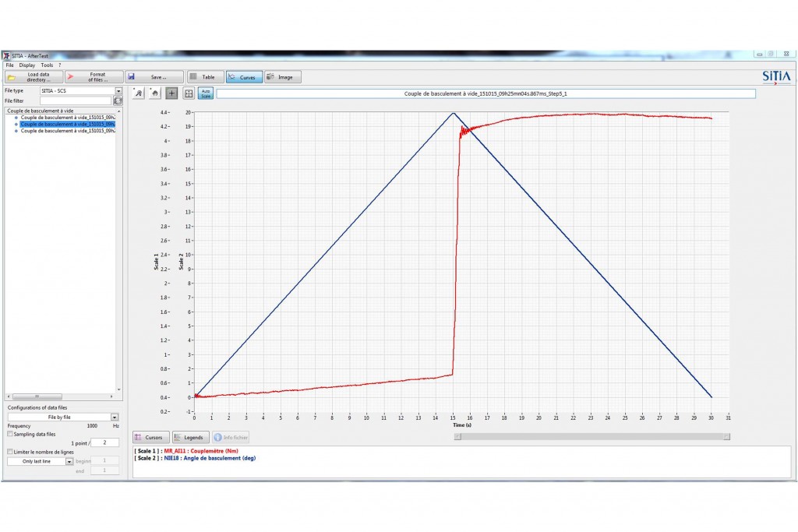Image resolution: width=798 pixels, height=532 pixels.
Task: Refresh the file filter list
Action: click(118, 100)
